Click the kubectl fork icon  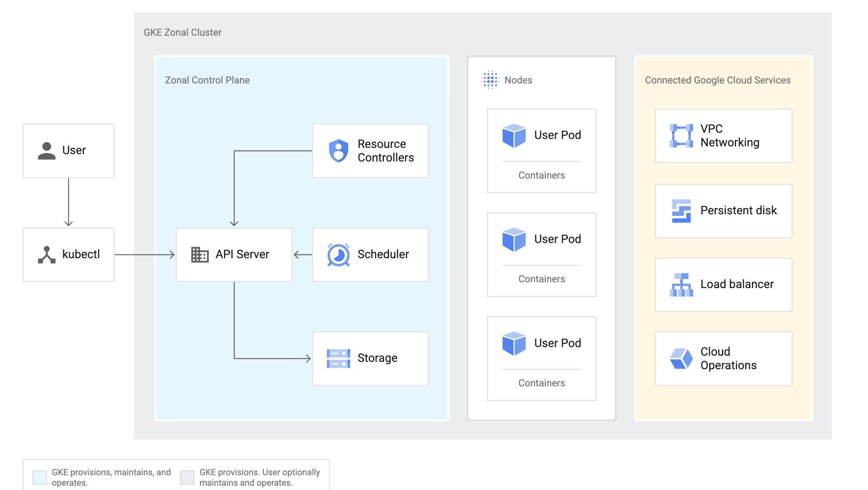click(47, 255)
